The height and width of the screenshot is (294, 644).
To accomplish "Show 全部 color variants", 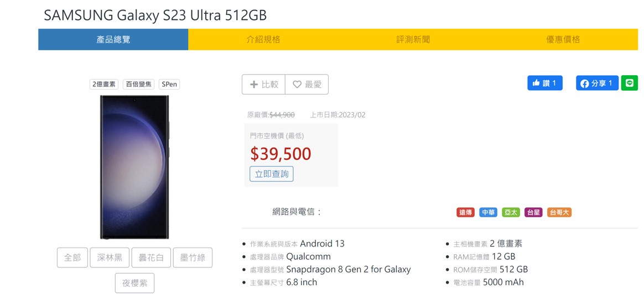I will [72, 258].
